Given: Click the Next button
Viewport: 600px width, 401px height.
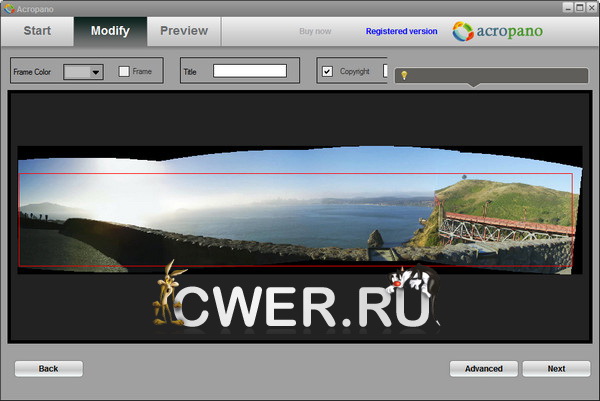Looking at the screenshot, I should point(556,369).
